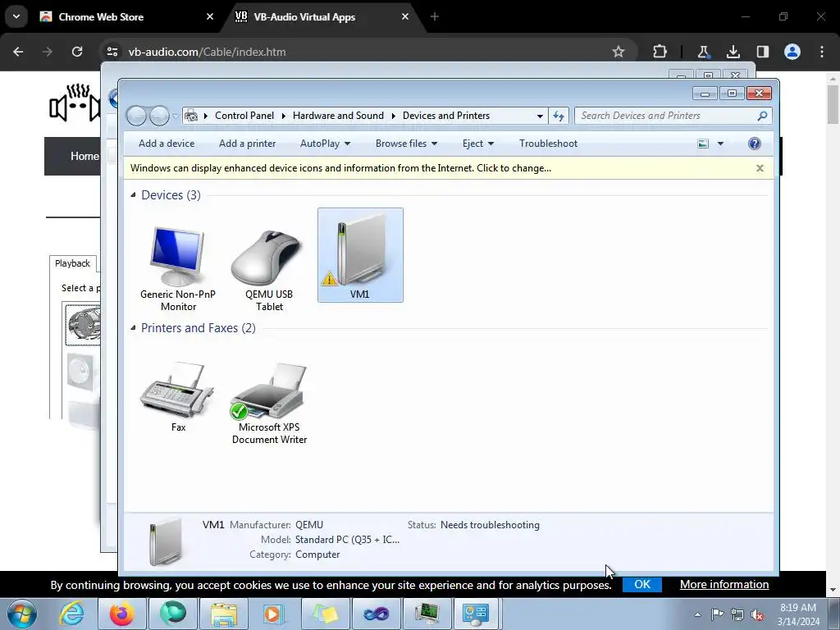Open Chrome downloads icon
This screenshot has height=630, width=840.
[x=733, y=52]
